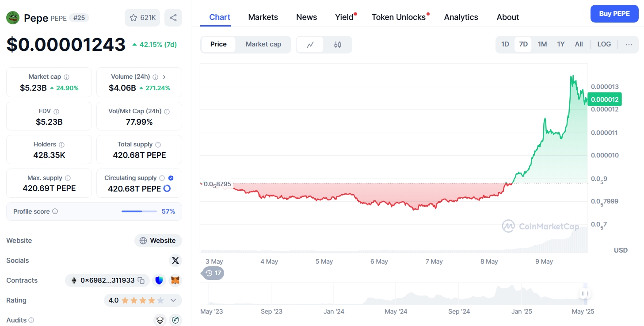
Task: Click the contract address 0×6982...311933
Action: [107, 280]
